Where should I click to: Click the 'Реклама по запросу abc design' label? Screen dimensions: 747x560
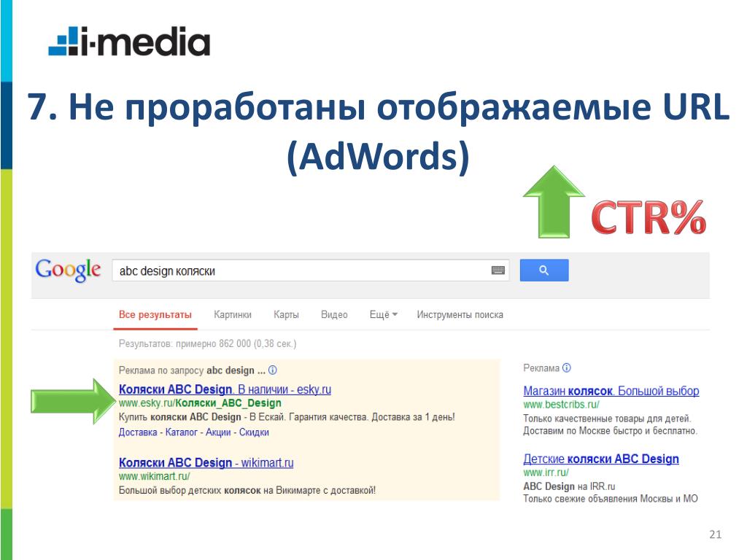tap(192, 370)
